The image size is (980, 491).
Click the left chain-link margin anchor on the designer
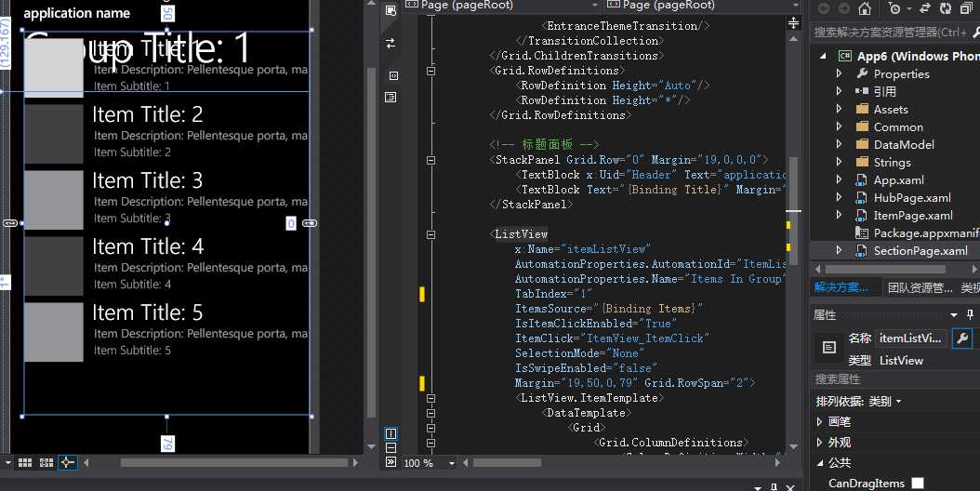point(10,223)
